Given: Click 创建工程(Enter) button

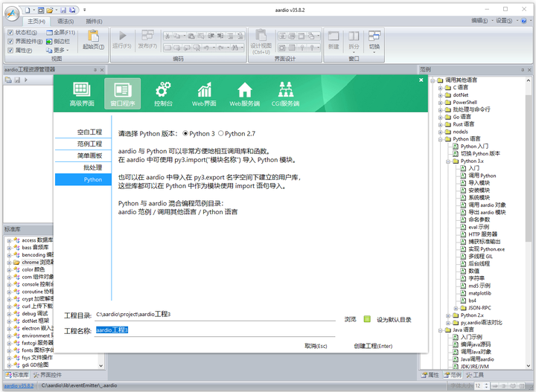Looking at the screenshot, I should [x=373, y=346].
